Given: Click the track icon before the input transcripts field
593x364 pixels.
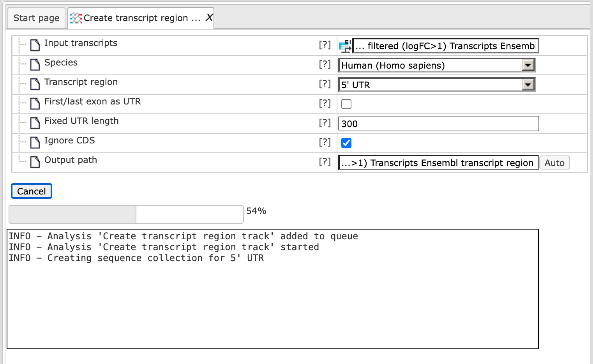Looking at the screenshot, I should point(345,46).
